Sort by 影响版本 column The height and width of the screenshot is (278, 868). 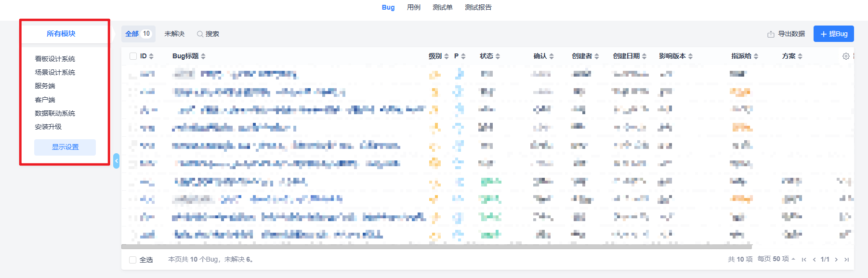pos(676,56)
